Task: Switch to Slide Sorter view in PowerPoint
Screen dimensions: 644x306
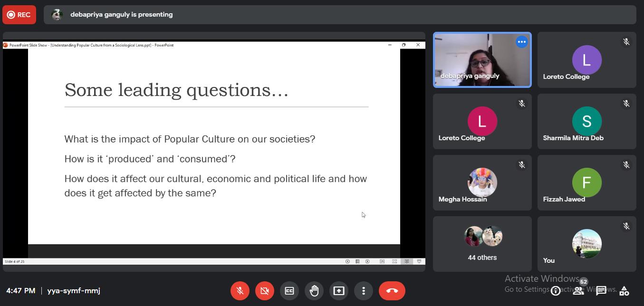Action: click(394, 261)
